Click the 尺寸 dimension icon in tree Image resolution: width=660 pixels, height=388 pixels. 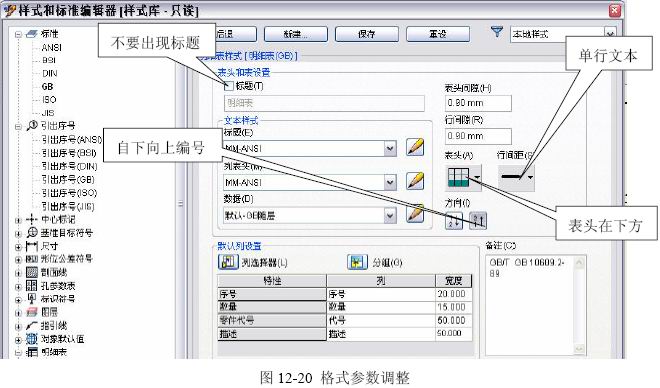(x=32, y=246)
